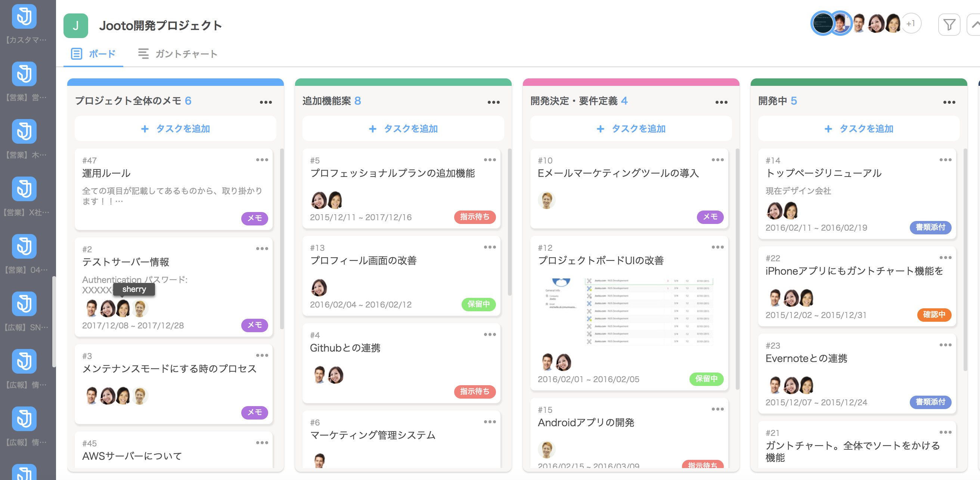Open options menu of Evernoteとの連携 card

coord(945,345)
